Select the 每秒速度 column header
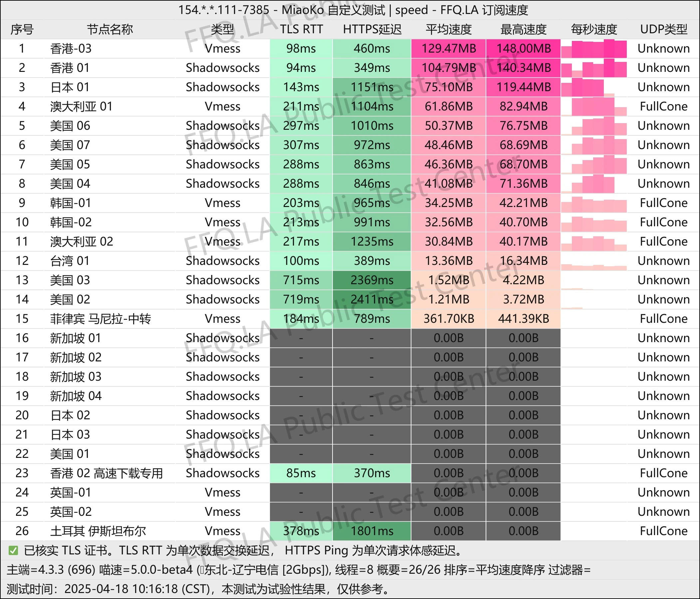 coord(594,29)
